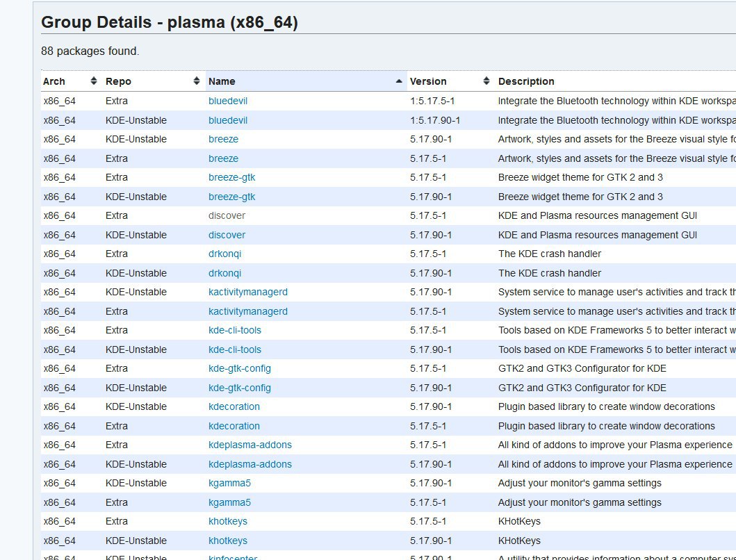The width and height of the screenshot is (736, 560).
Task: Click 'Breeze widget theme' description in KDE-Unstable row
Action: [580, 197]
